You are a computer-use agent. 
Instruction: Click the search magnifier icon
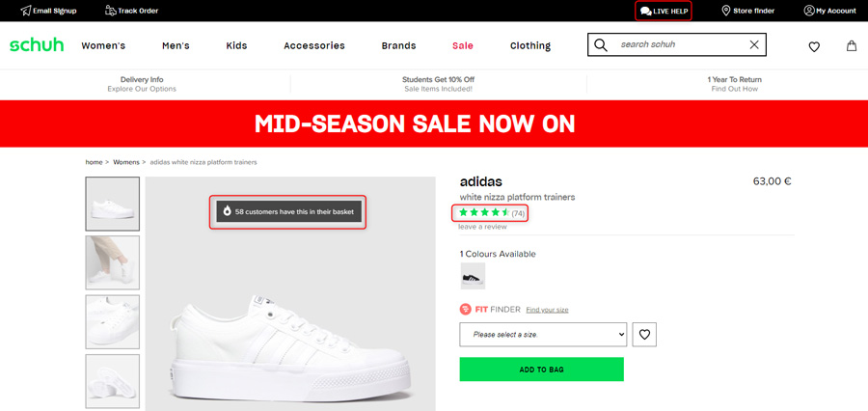pos(601,45)
